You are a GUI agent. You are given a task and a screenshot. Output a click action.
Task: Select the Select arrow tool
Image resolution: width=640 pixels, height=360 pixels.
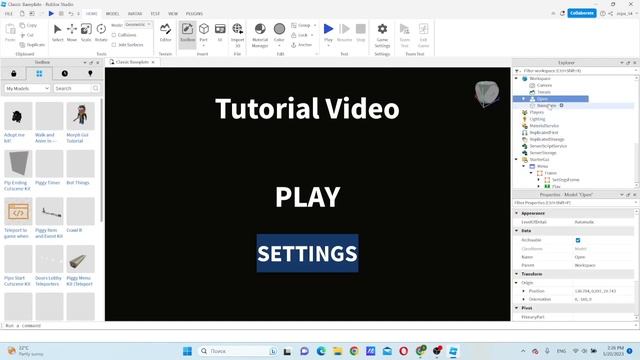pos(58,33)
